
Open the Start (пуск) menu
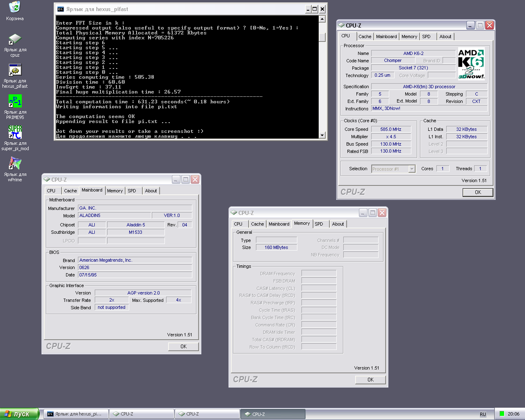pyautogui.click(x=19, y=414)
